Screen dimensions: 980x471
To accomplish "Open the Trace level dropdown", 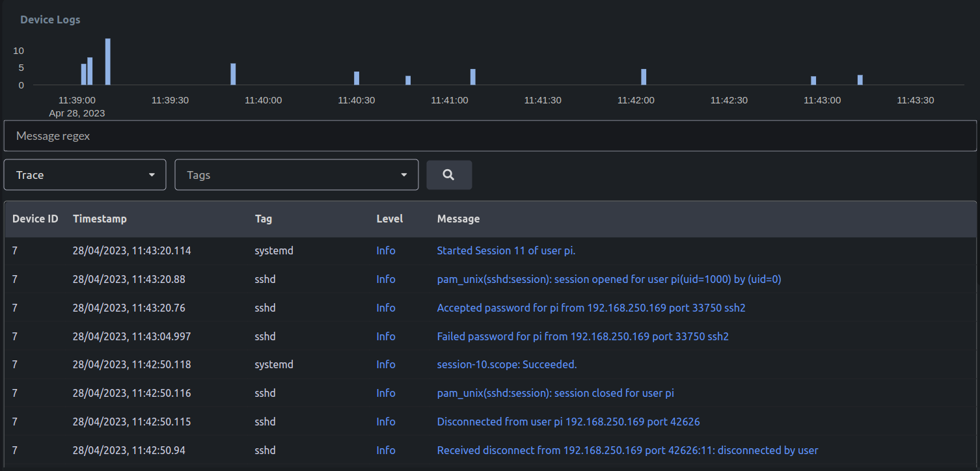I will click(85, 175).
